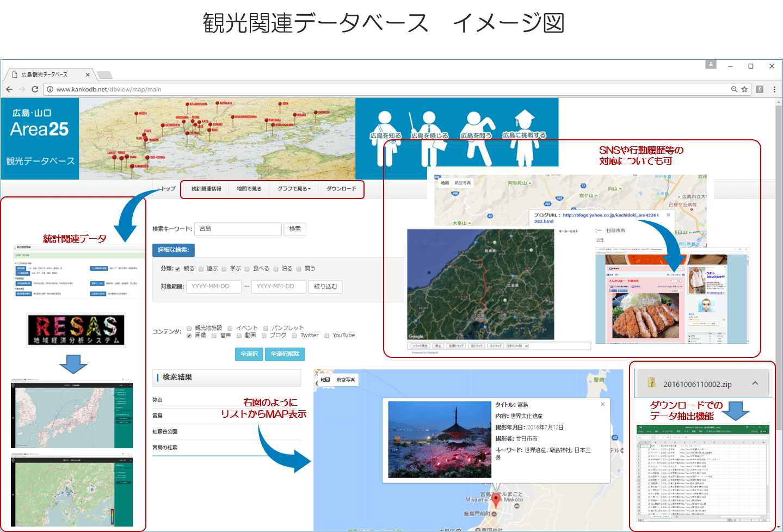The height and width of the screenshot is (532, 783).
Task: Enable the ブログ content checkbox
Action: point(264,336)
